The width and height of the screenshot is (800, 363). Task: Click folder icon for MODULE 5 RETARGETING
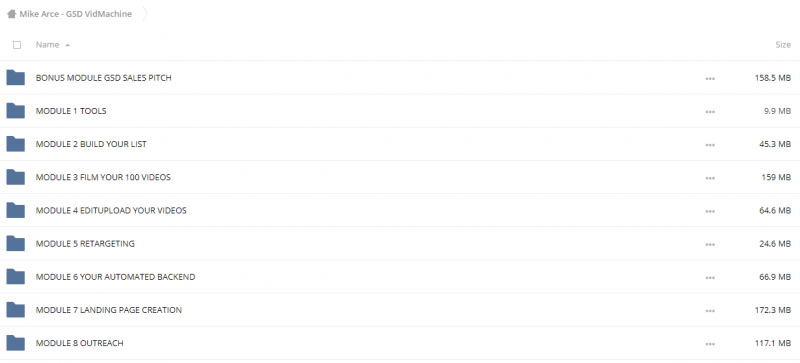coord(15,244)
